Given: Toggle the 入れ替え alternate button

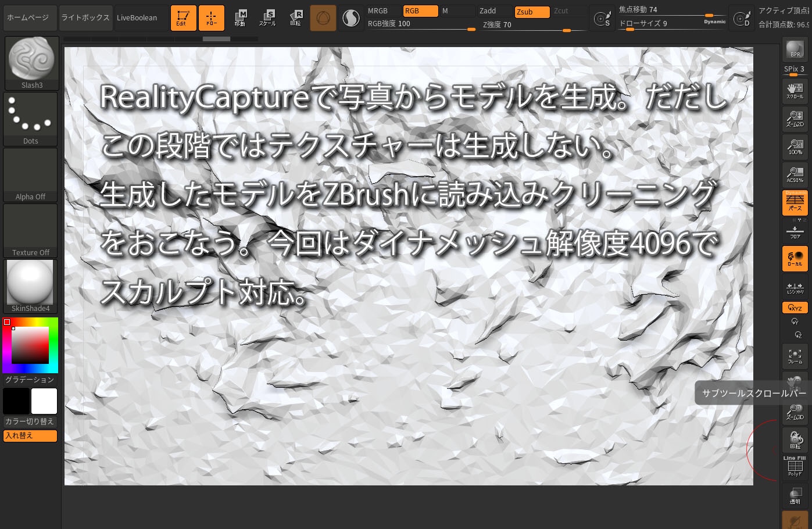Looking at the screenshot, I should 30,435.
